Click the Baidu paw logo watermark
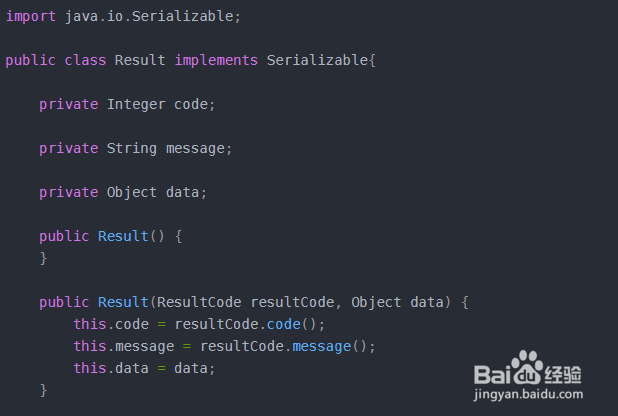 click(526, 370)
